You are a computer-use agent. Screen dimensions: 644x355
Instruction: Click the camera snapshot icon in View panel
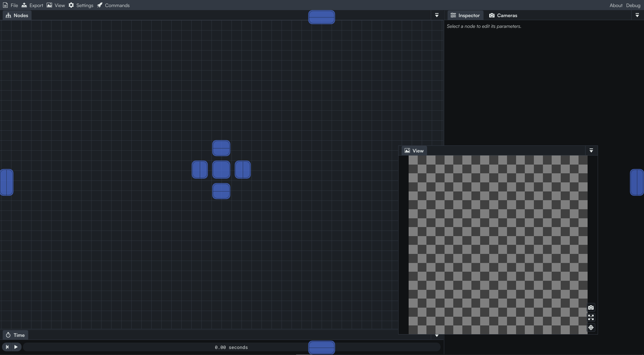tap(591, 308)
